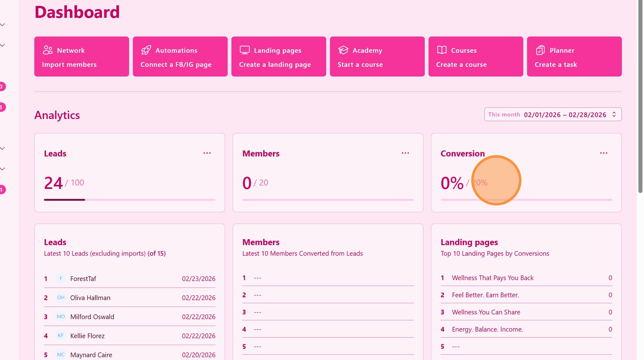Open Conversion card options menu
This screenshot has width=644, height=360.
[603, 153]
